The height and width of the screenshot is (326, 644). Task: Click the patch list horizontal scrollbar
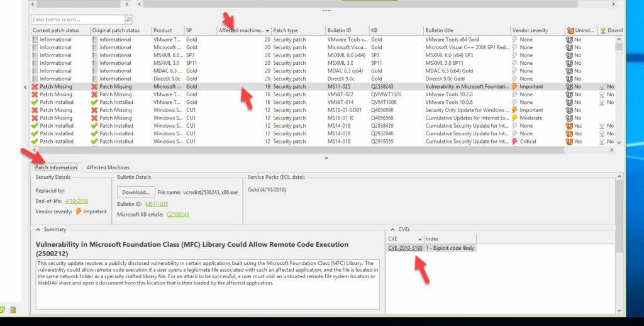pos(314,150)
